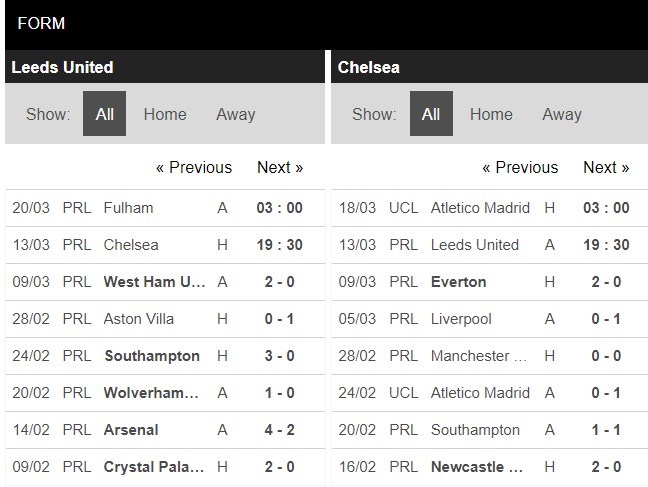Go to Previous Leeds United matches
648x487 pixels.
193,167
